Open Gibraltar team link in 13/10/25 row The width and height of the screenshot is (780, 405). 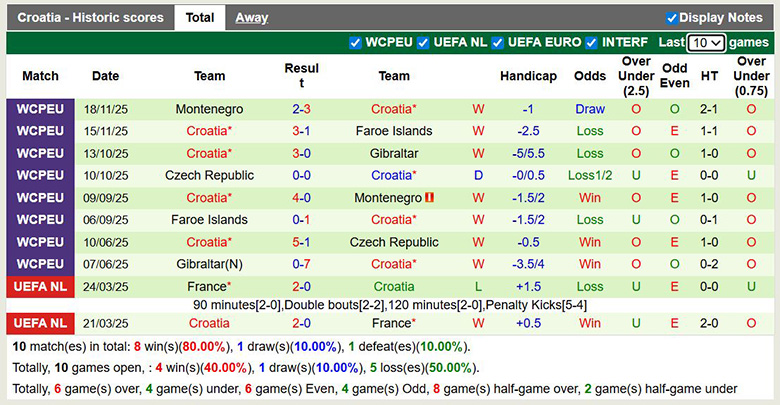(394, 154)
